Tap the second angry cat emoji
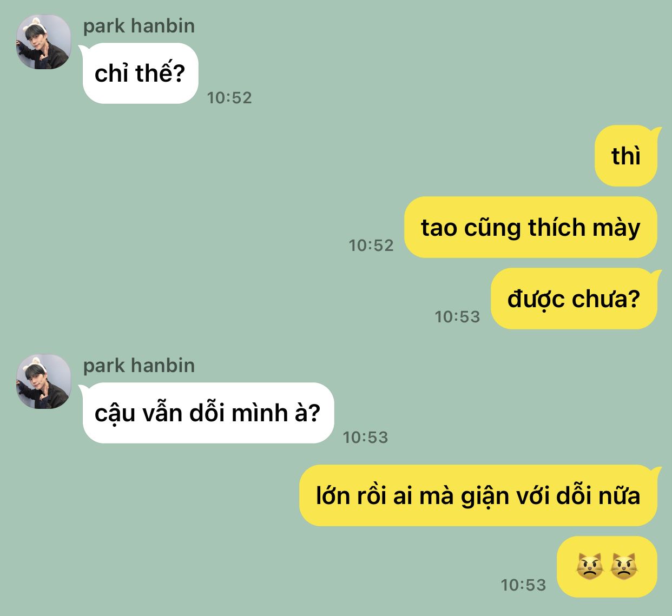 pyautogui.click(x=624, y=567)
